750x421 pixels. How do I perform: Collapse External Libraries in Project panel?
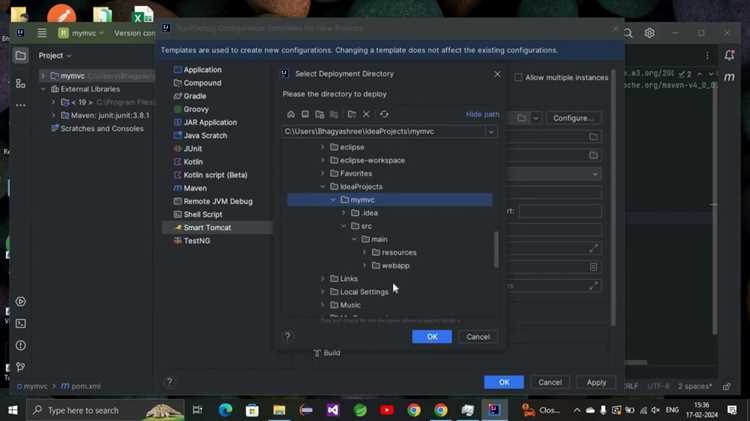click(43, 89)
